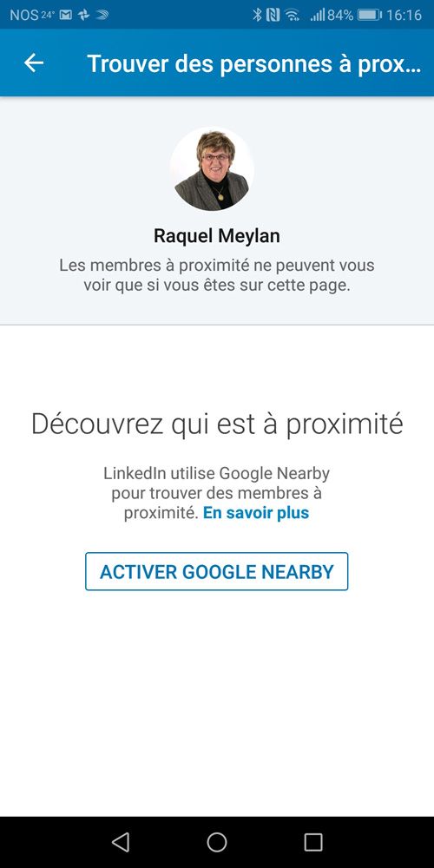
Task: Tap the NFC status icon
Action: pos(273,15)
